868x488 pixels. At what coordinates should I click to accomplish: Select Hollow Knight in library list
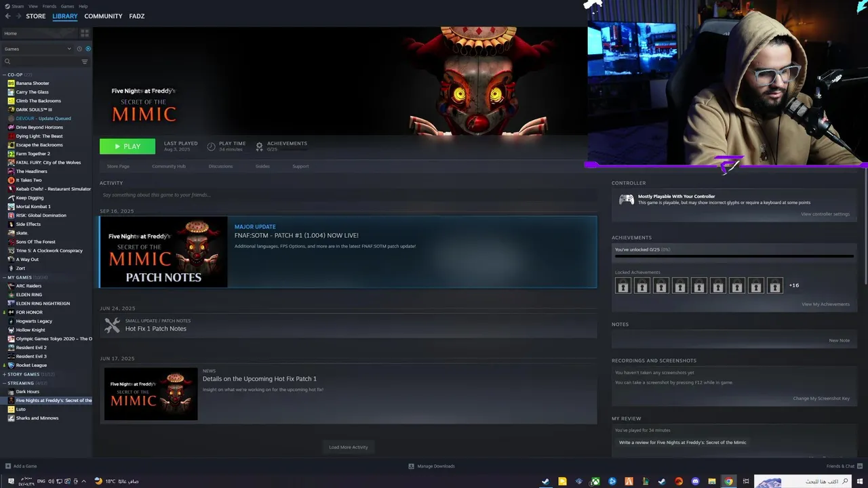coord(31,330)
